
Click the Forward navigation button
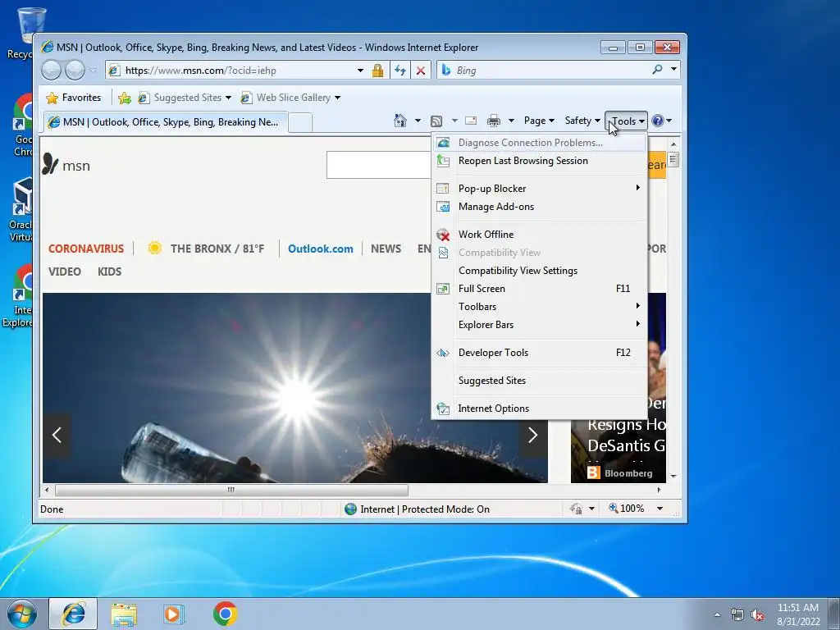pyautogui.click(x=75, y=71)
